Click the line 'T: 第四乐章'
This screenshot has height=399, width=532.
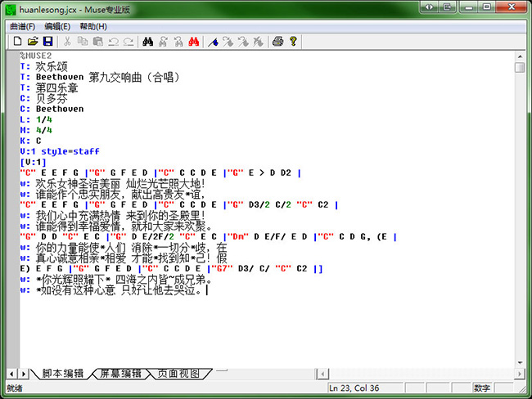(49, 87)
